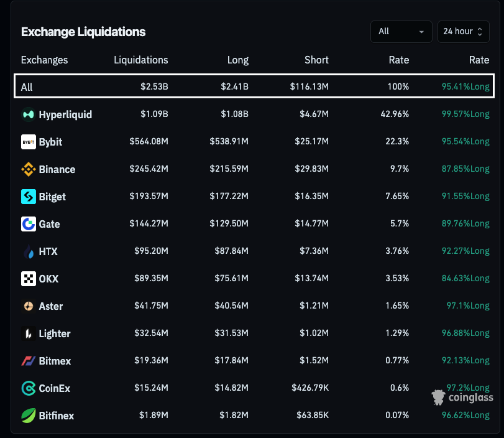
Task: Click Binance short value $29.83M
Action: [312, 169]
